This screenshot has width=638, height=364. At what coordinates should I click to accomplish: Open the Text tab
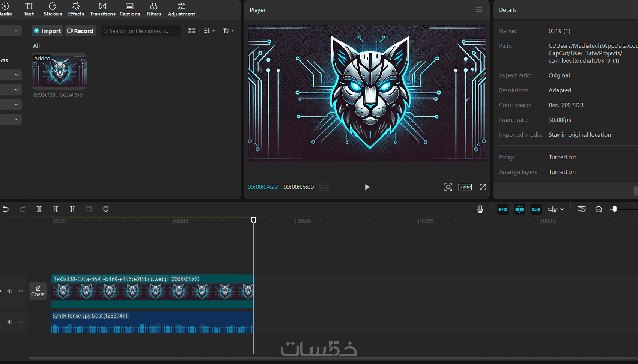pyautogui.click(x=29, y=9)
